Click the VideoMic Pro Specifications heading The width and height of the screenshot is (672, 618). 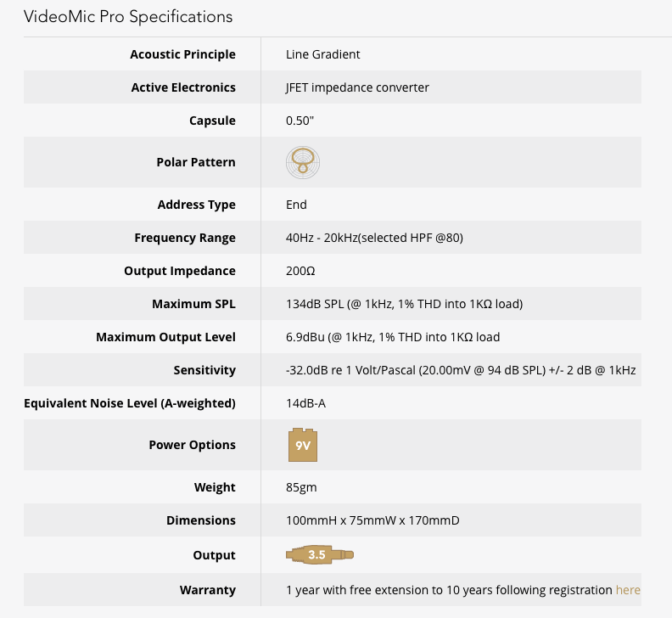click(128, 16)
